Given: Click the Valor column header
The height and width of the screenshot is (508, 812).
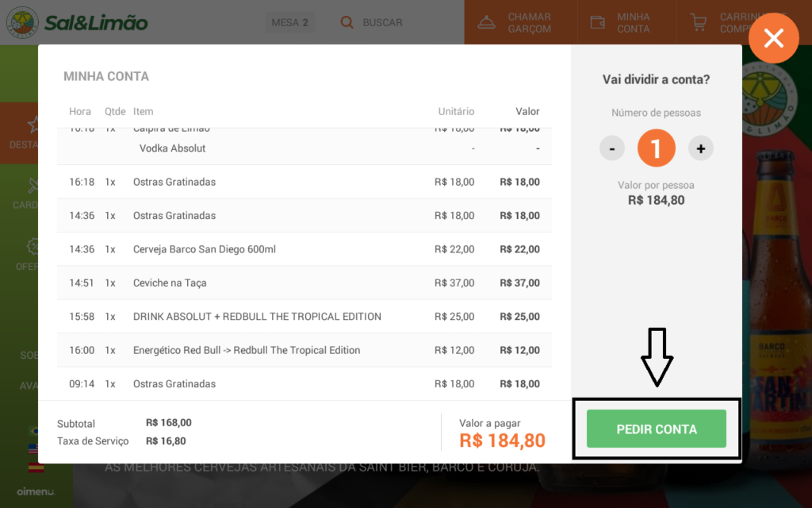Looking at the screenshot, I should coord(527,111).
